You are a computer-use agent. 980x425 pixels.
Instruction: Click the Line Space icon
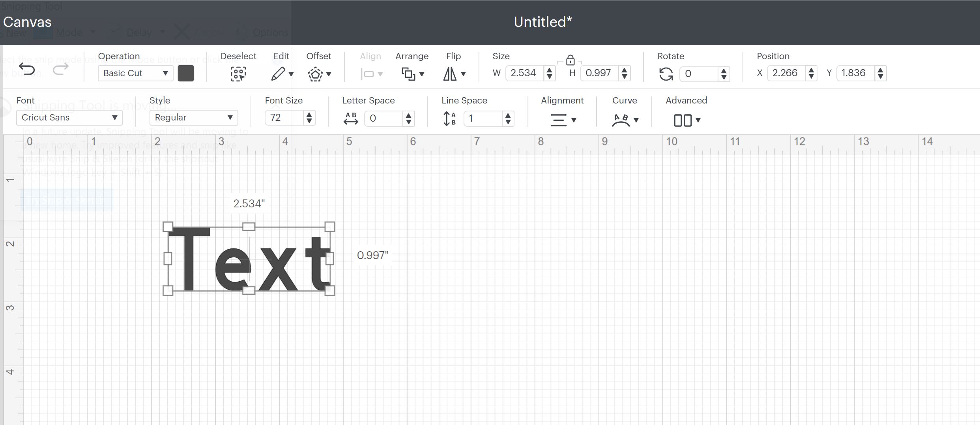450,118
